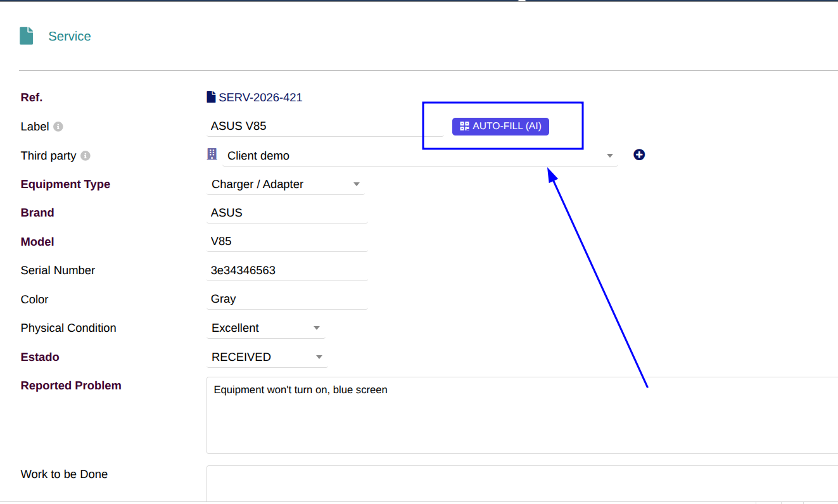
Task: Click the file icon next to SERV-2026-421
Action: [x=211, y=97]
